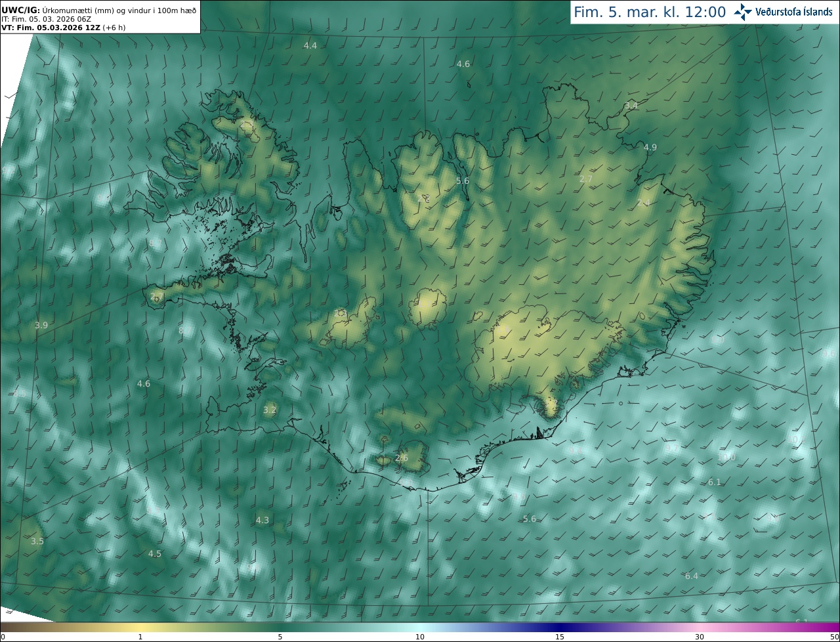The image size is (840, 642).
Task: Click the 6.4 value label
Action: click(x=692, y=576)
